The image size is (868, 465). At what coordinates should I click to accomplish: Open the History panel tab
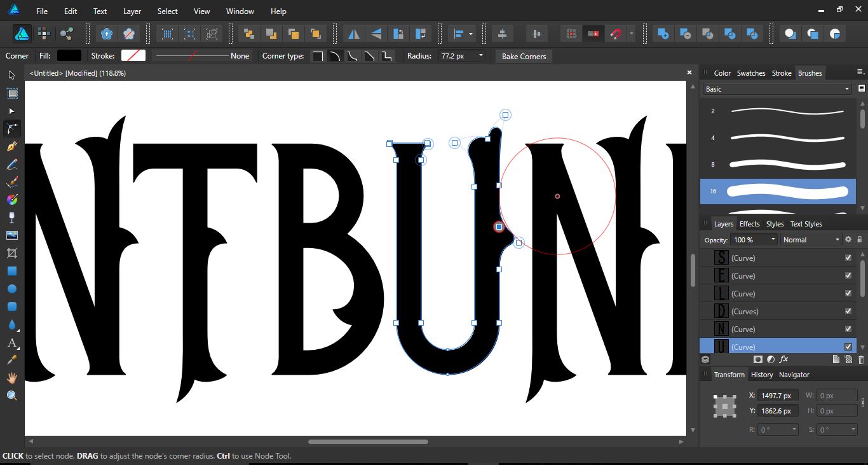(x=761, y=375)
